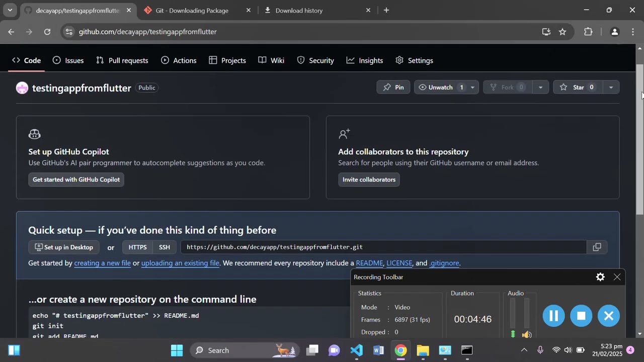The width and height of the screenshot is (644, 362).
Task: Click Get started with GitHub Copilot
Action: pyautogui.click(x=76, y=179)
